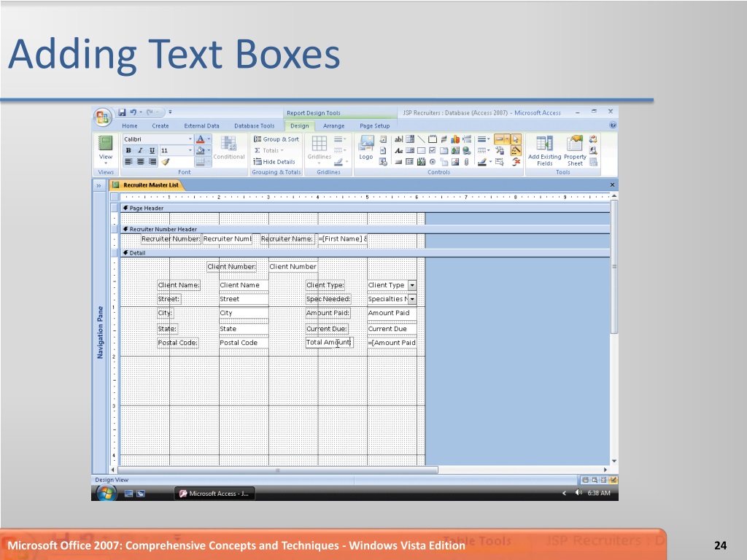This screenshot has height=560, width=747.
Task: Select the Check Box control tool
Action: (433, 150)
